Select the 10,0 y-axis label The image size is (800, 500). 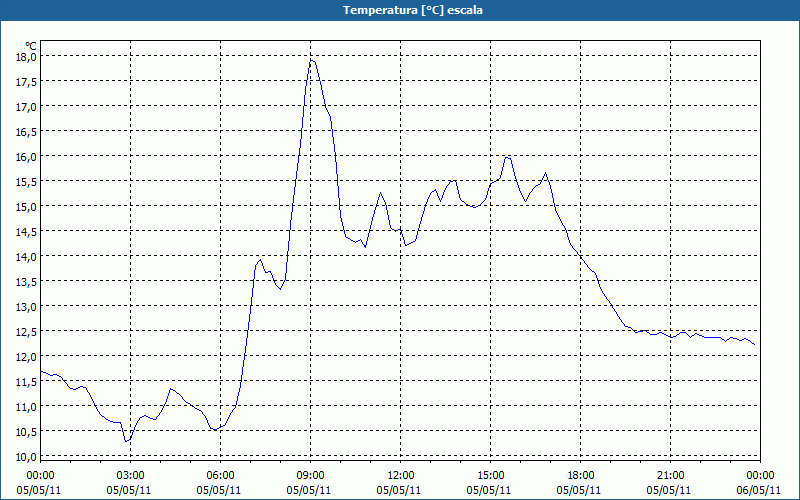coord(27,457)
